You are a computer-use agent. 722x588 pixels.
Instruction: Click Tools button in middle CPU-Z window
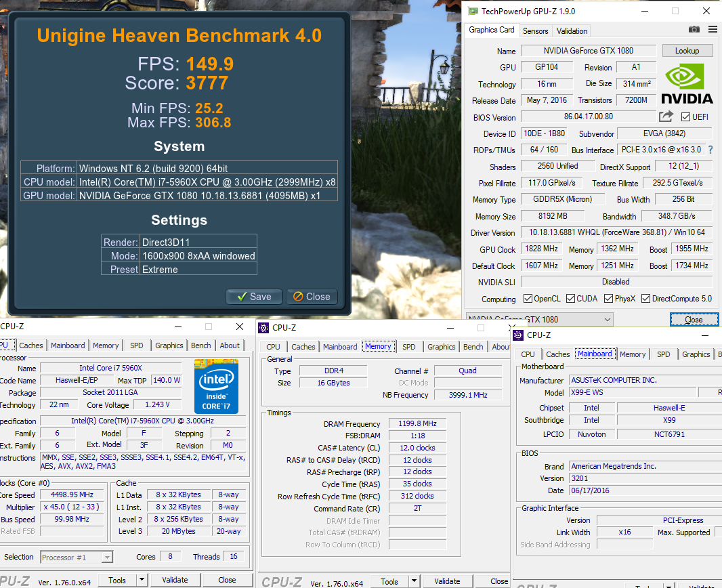pos(389,581)
